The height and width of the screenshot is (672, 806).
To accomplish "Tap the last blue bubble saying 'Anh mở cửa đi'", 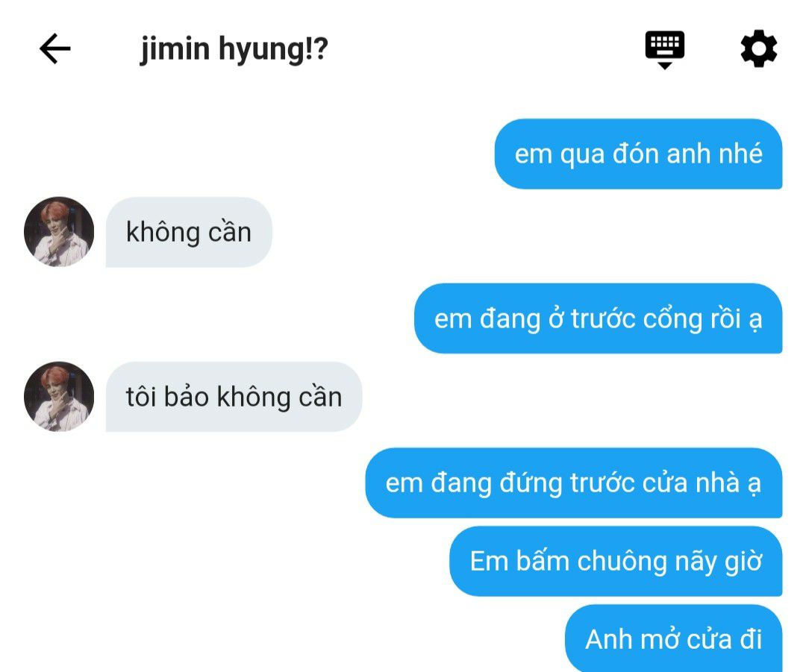I will click(x=673, y=638).
